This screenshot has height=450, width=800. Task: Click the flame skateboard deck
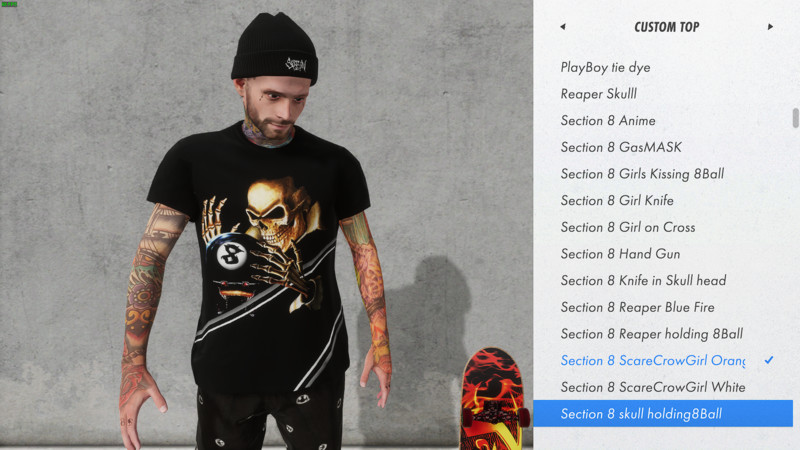pyautogui.click(x=493, y=398)
